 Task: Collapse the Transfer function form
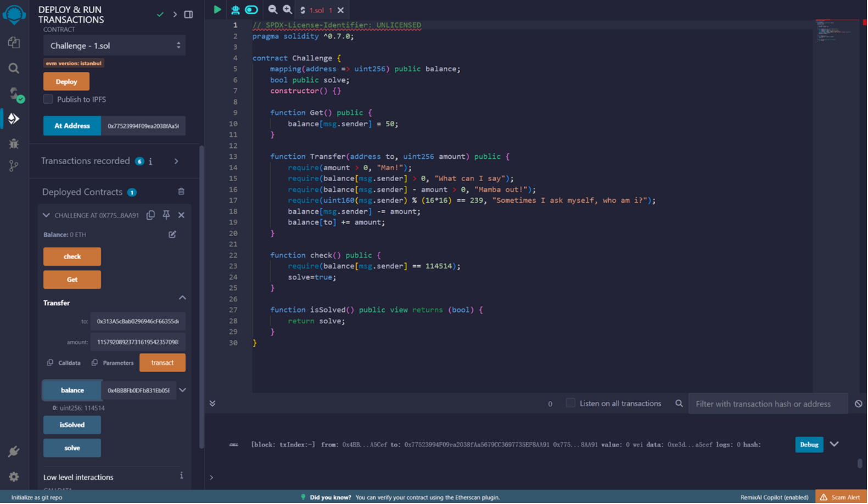182,298
